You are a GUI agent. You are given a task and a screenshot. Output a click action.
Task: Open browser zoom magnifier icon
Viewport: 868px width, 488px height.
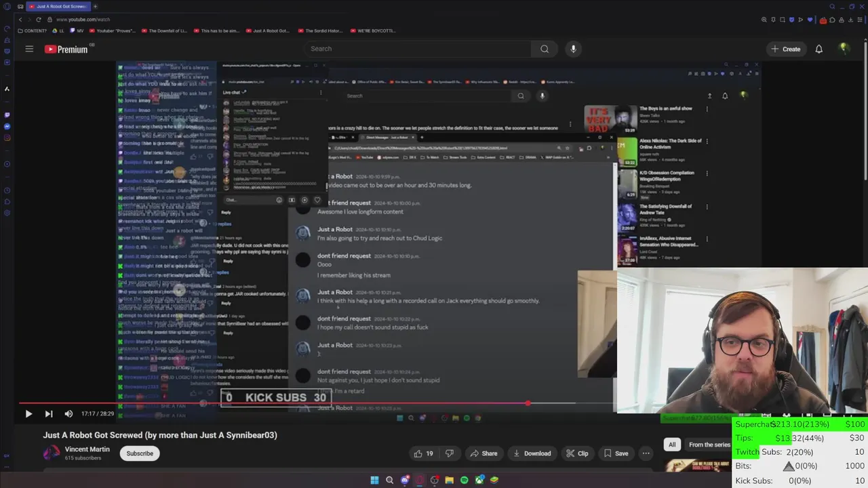tap(764, 20)
